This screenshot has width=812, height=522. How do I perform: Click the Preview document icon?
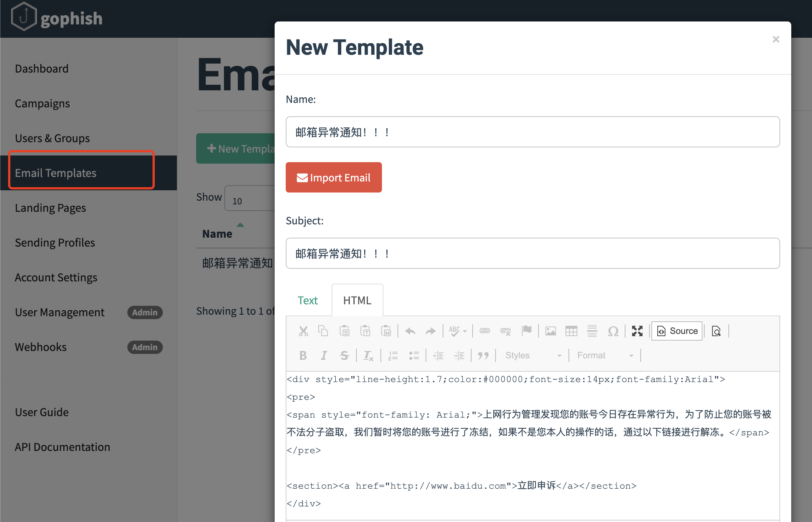click(716, 331)
